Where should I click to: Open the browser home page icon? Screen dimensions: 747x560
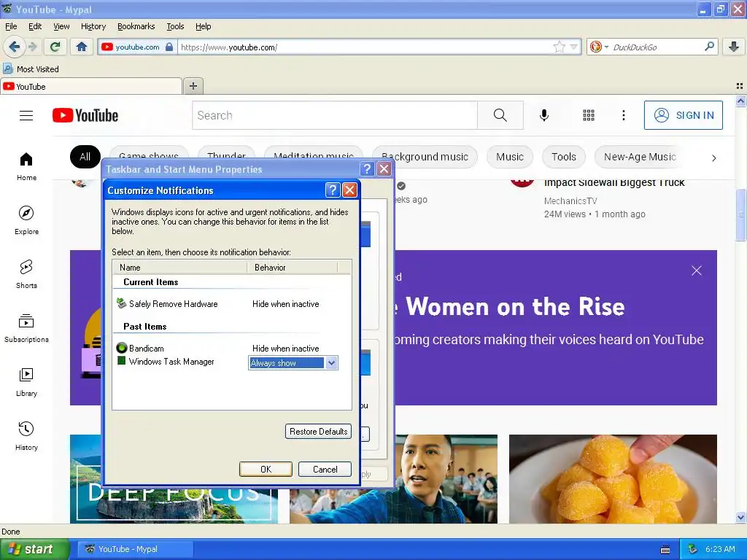point(82,47)
